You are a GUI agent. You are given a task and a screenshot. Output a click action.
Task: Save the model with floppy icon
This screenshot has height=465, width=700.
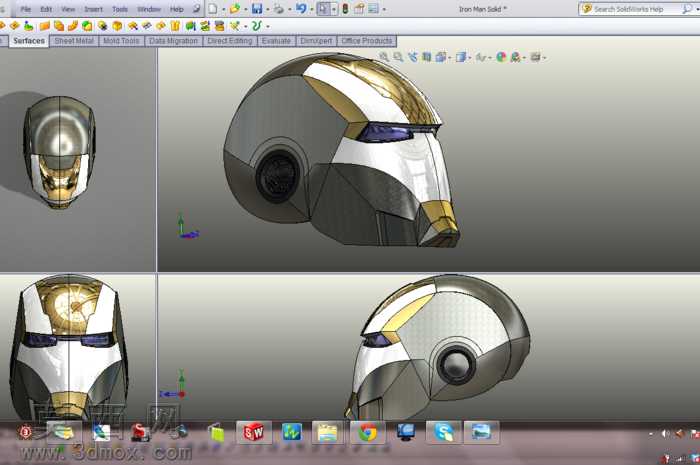257,8
